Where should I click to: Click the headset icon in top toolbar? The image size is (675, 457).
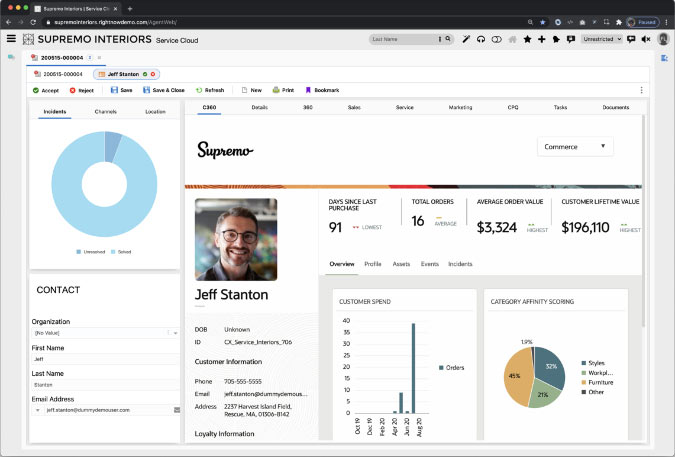(x=481, y=39)
